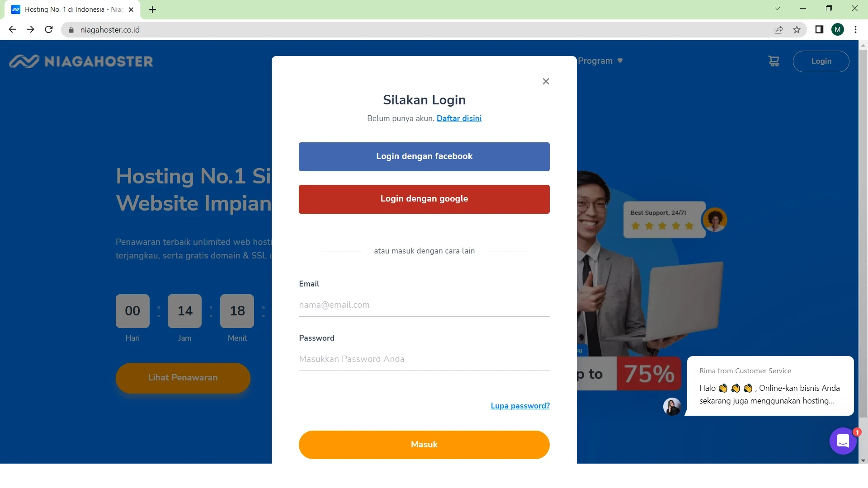Open Chrome profile avatar M
This screenshot has height=488, width=868.
coord(837,30)
